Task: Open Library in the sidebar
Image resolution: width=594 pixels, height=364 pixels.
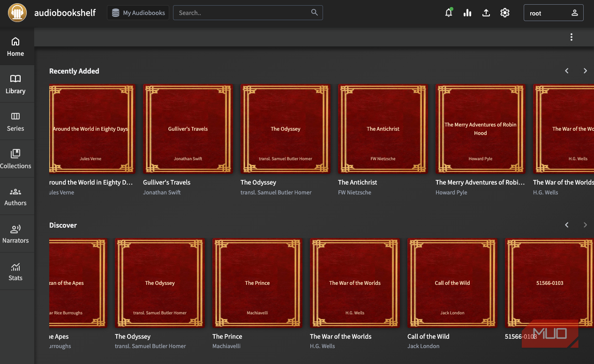Action: point(15,84)
